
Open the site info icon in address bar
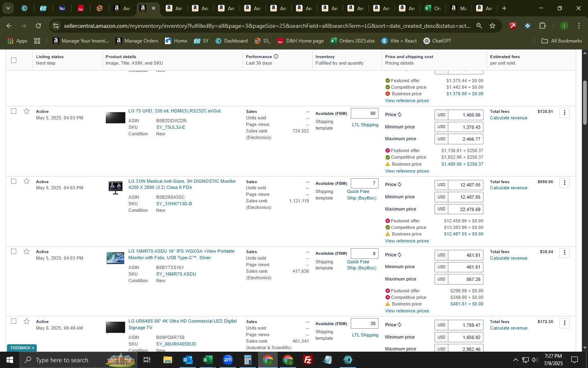pos(56,26)
